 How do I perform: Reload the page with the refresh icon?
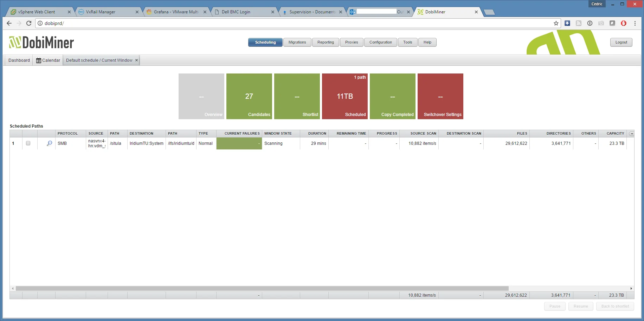pos(29,23)
